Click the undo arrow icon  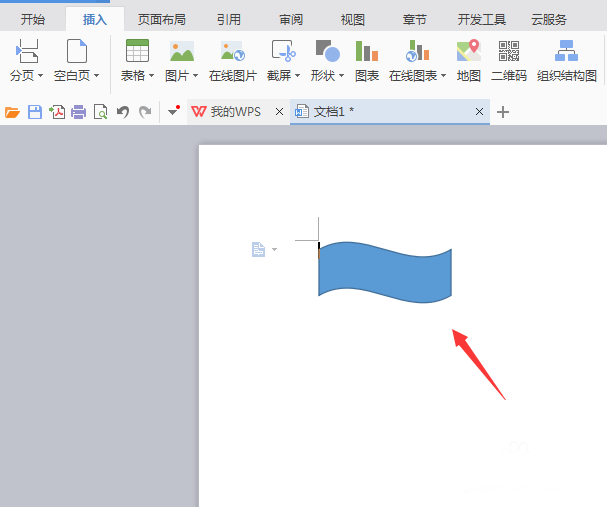coord(123,112)
